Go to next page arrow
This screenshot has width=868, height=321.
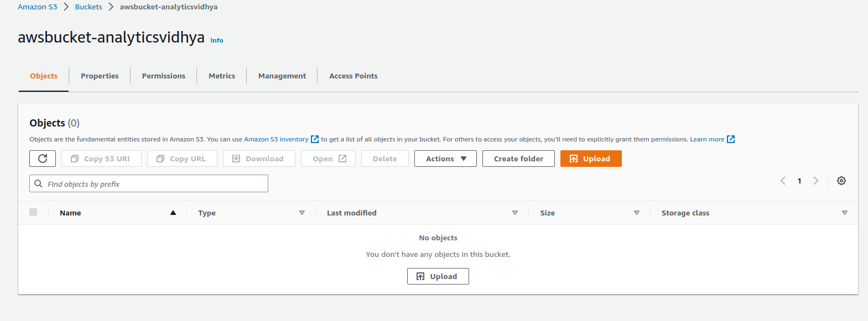pyautogui.click(x=815, y=181)
